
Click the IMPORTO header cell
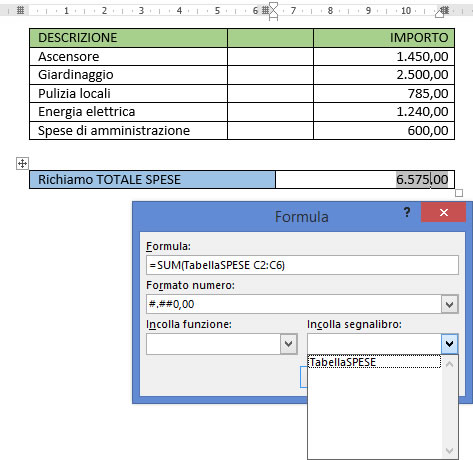tap(384, 38)
